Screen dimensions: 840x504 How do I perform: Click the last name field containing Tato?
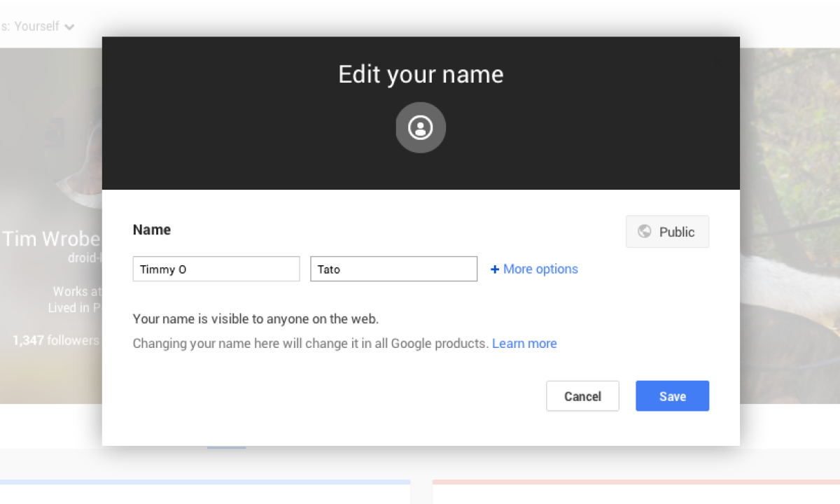click(393, 269)
